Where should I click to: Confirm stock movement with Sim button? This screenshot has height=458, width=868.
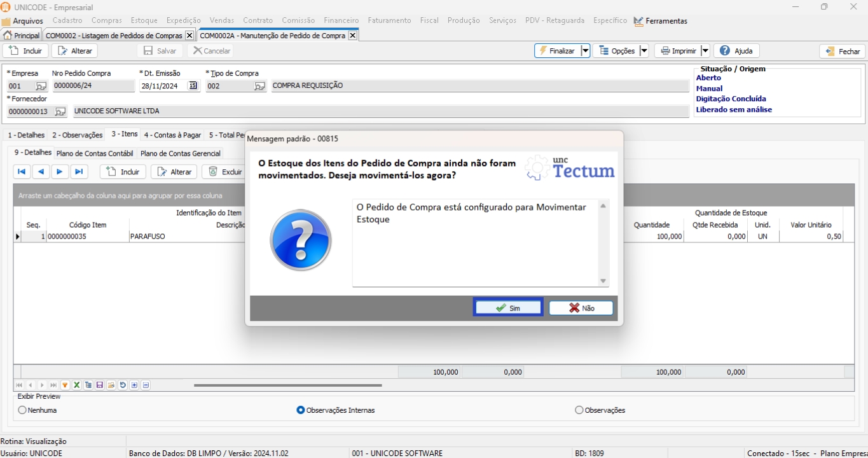[x=508, y=308]
